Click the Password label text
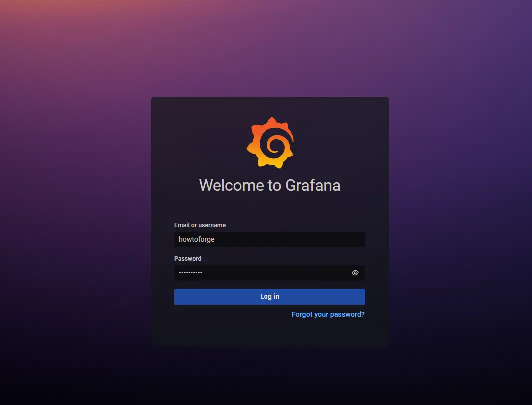Viewport: 532px width, 405px height. 188,259
